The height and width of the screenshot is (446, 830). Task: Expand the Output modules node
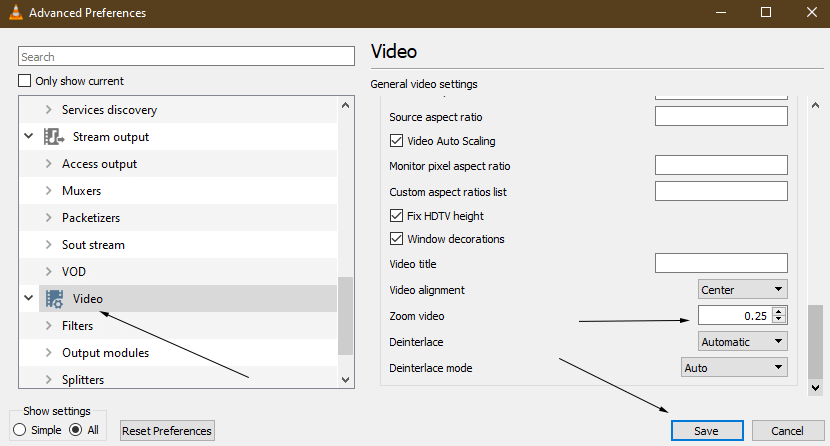coord(49,352)
